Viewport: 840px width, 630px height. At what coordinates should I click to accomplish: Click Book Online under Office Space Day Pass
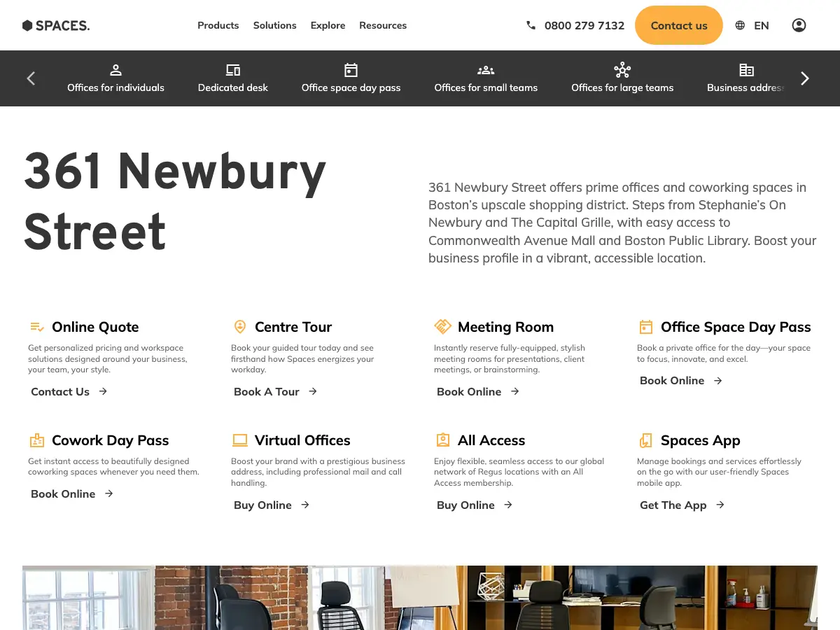[681, 381]
